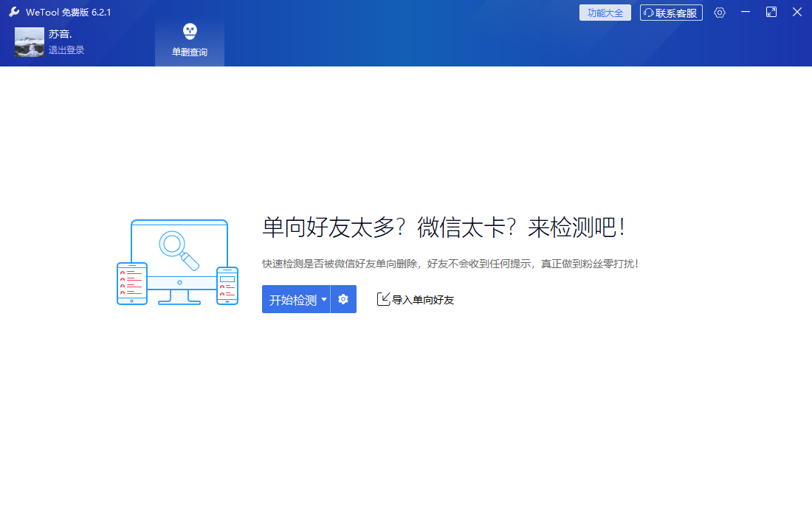Click the 快速检测 description text
The height and width of the screenshot is (517, 812).
click(x=450, y=264)
